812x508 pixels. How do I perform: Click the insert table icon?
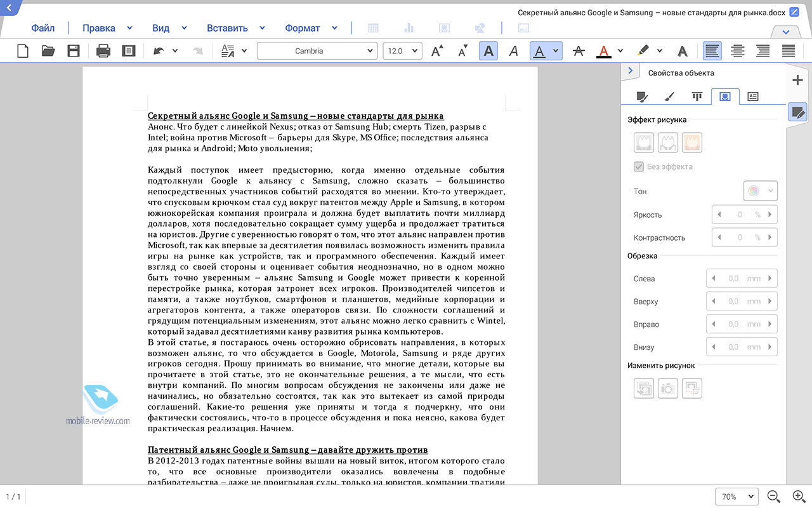[x=374, y=28]
